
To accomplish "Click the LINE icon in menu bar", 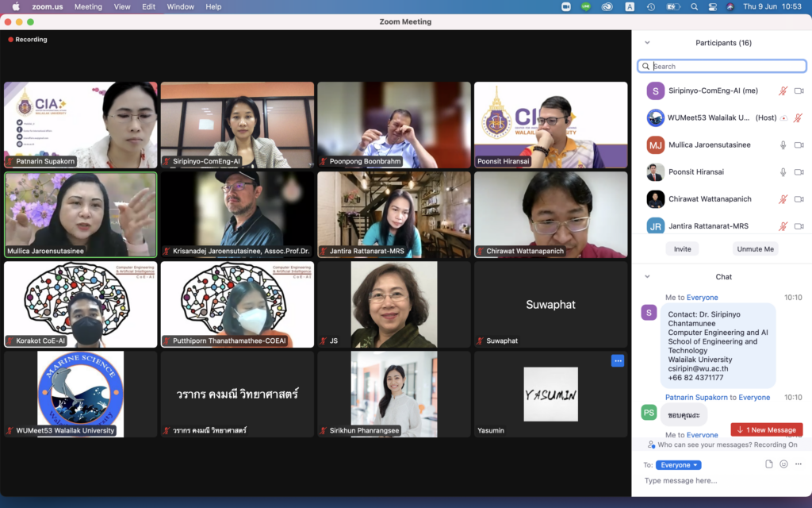I will (x=586, y=6).
